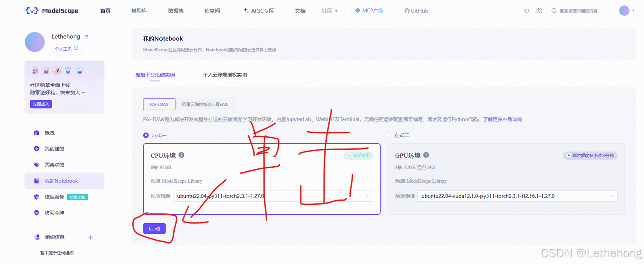
Task: Open GPU 预装镜像 cuda dropdown
Action: click(517, 196)
